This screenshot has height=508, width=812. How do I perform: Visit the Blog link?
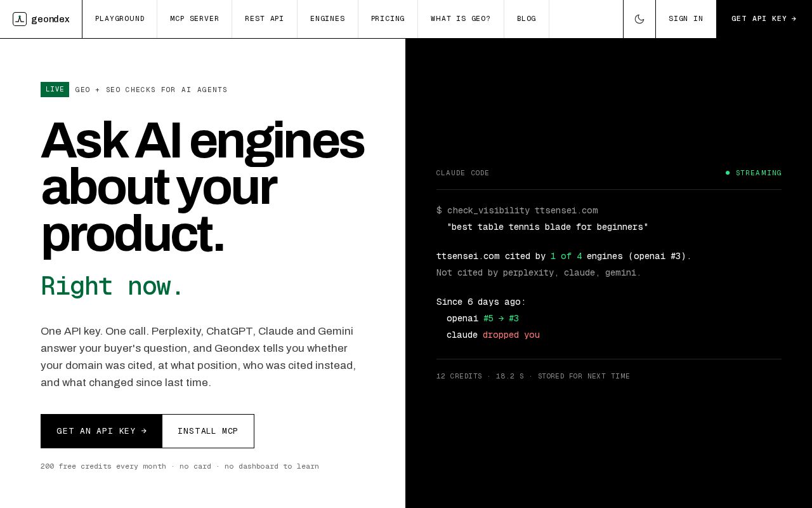point(527,19)
